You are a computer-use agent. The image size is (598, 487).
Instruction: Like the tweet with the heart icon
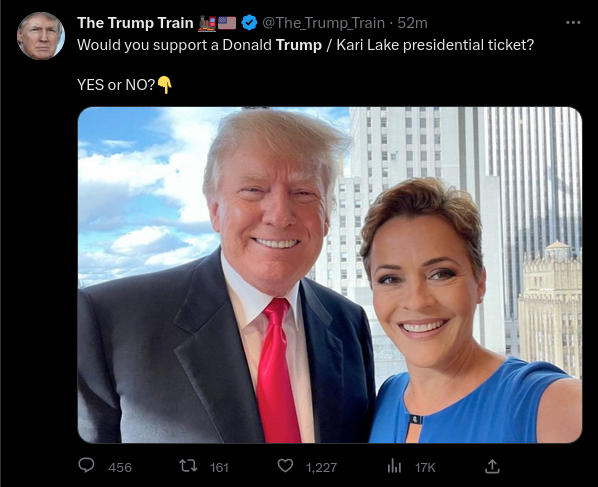click(285, 466)
